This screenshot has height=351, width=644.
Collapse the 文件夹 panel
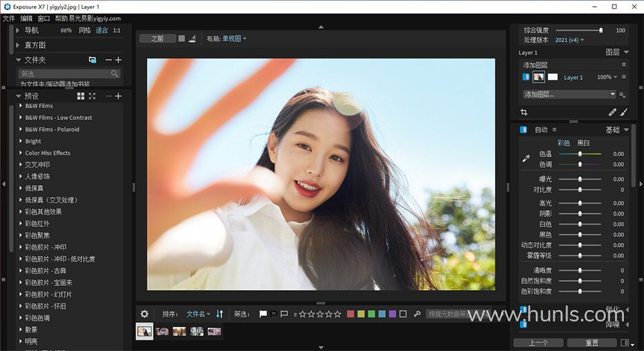click(18, 60)
